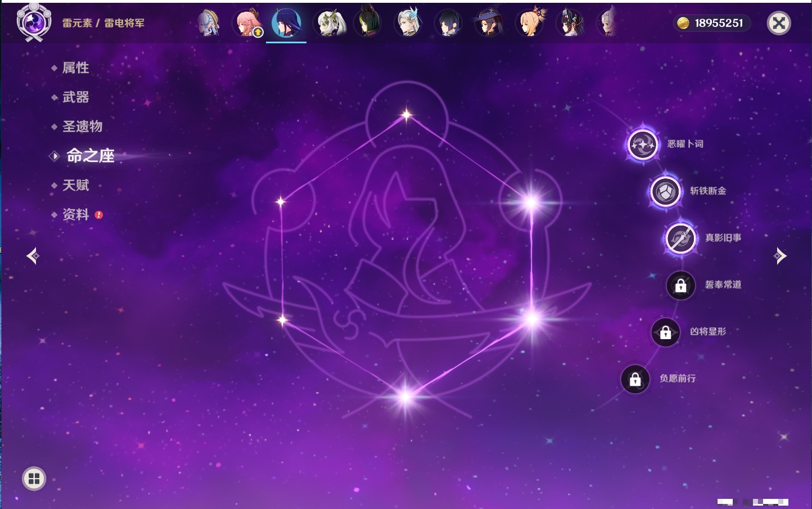The height and width of the screenshot is (509, 812).
Task: Select the white-haired Nahida avatar with leaf ornament
Action: pos(331,23)
